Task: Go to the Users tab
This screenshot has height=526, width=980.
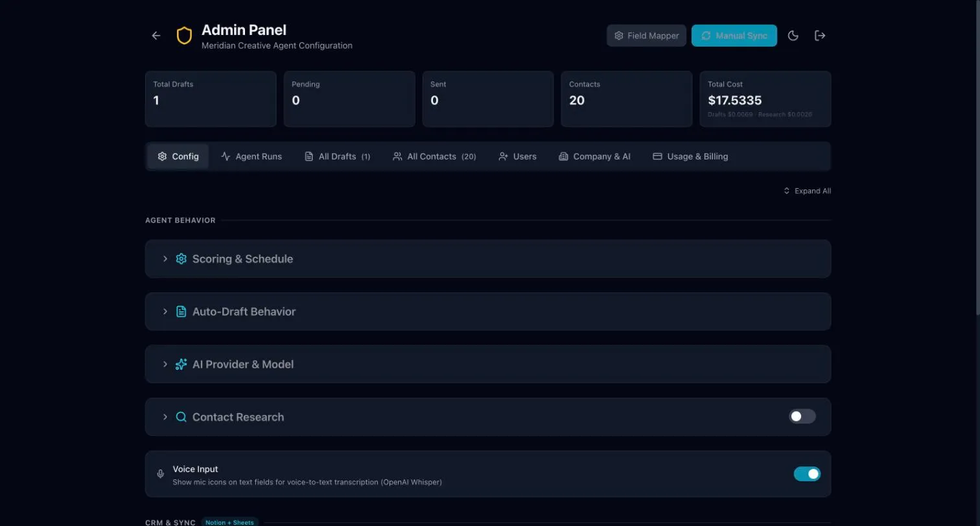Action: tap(517, 156)
